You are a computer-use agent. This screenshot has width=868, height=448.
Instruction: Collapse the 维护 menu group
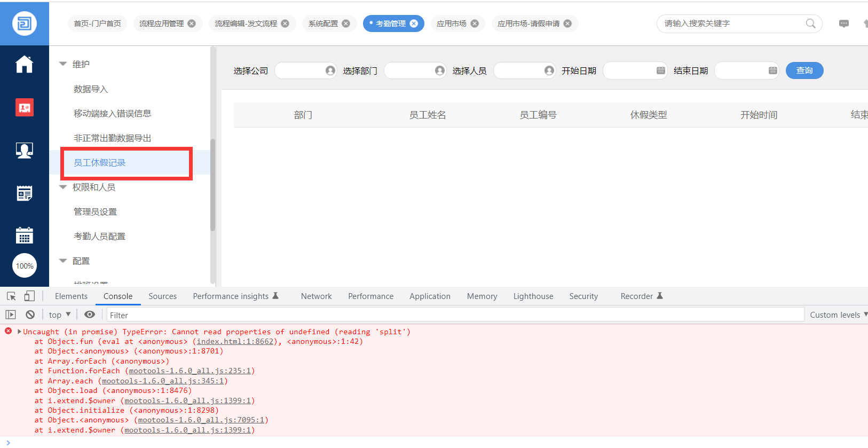point(63,64)
